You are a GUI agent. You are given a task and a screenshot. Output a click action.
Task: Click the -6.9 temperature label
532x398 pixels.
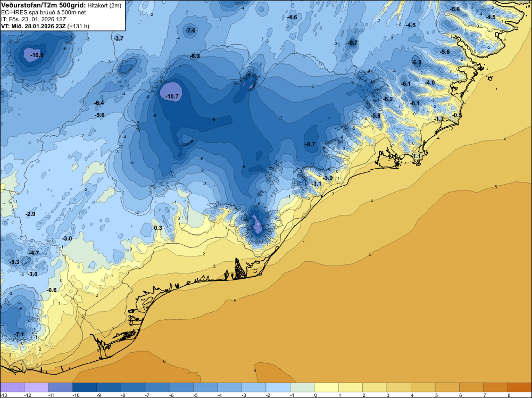click(x=195, y=56)
